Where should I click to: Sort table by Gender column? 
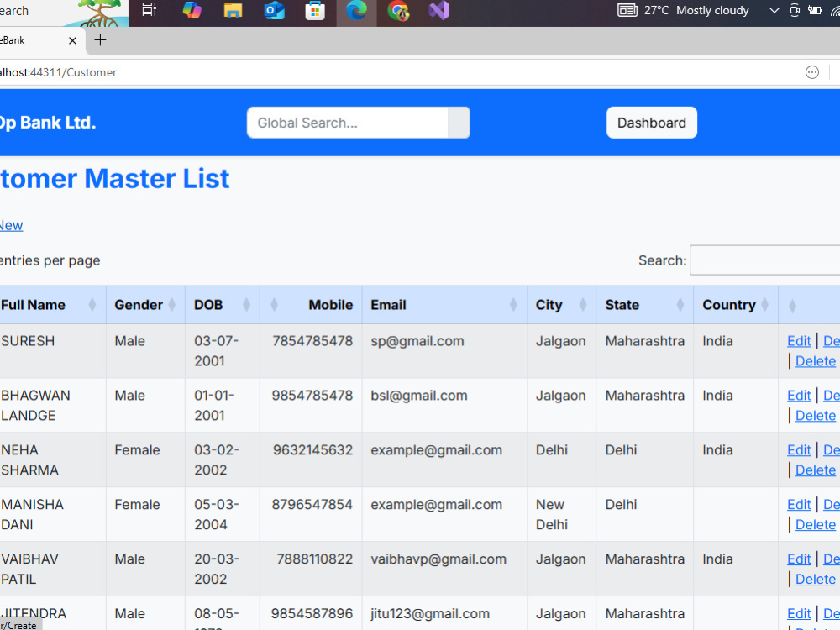click(x=145, y=305)
